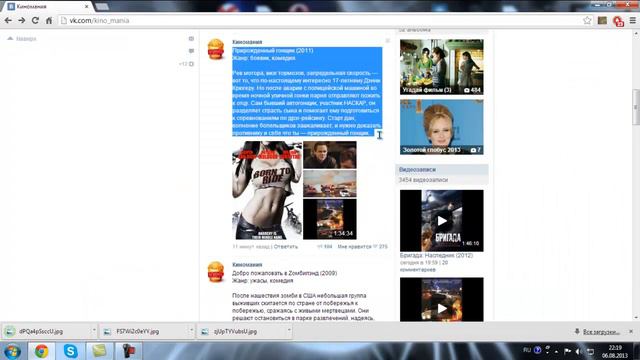This screenshot has height=360, width=640.
Task: Open the Chrome menu button
Action: pyautogui.click(x=633, y=20)
